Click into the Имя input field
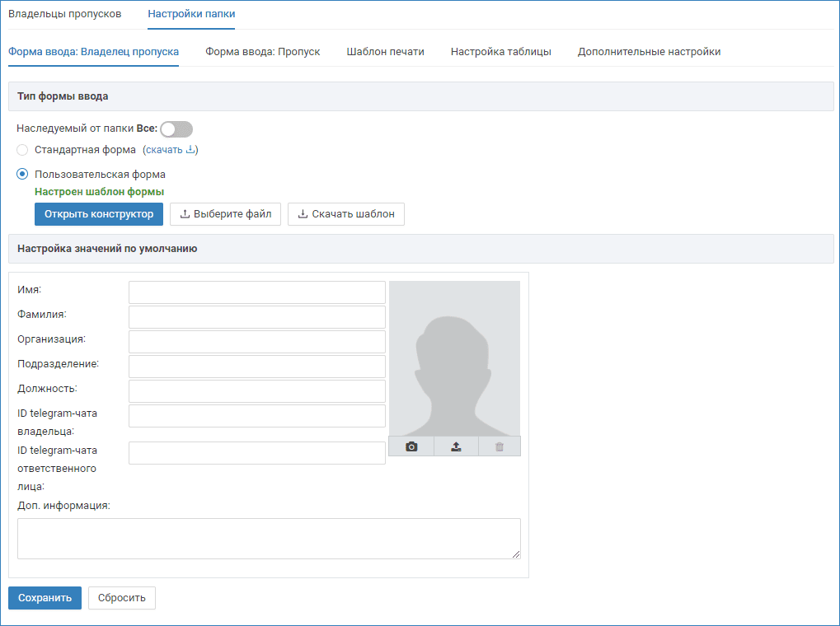This screenshot has width=840, height=626. coord(256,292)
